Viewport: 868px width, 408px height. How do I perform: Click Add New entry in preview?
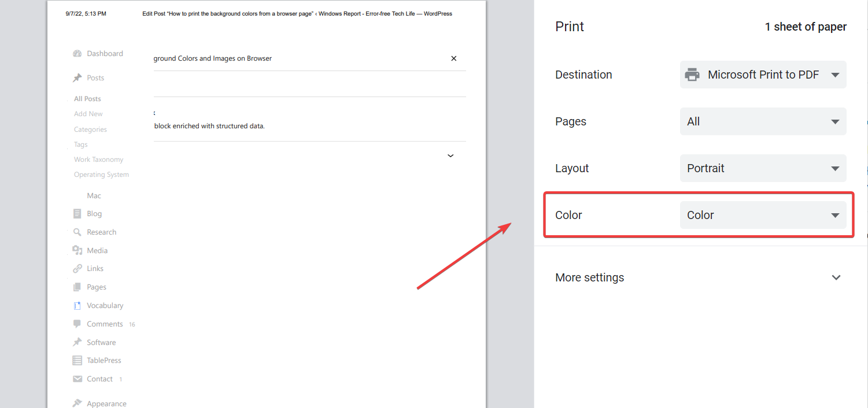[x=88, y=114]
